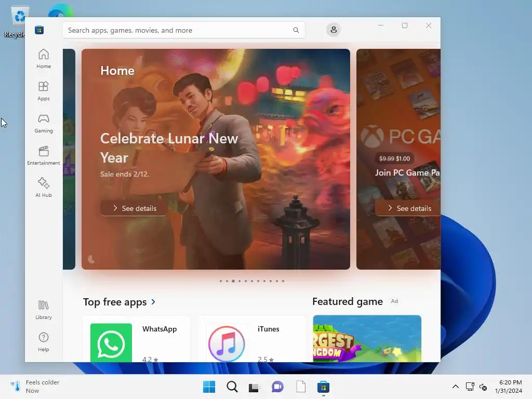This screenshot has width=532, height=399.
Task: Open the Apps section
Action: (44, 91)
